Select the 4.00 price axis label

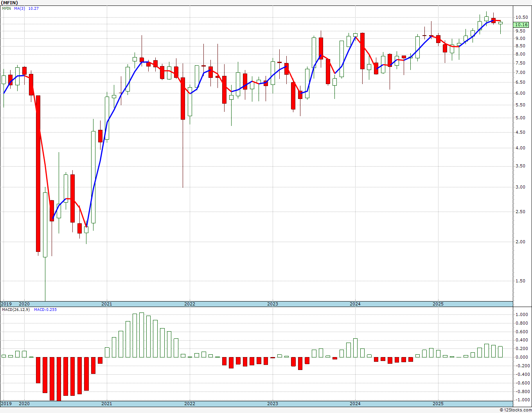520,148
